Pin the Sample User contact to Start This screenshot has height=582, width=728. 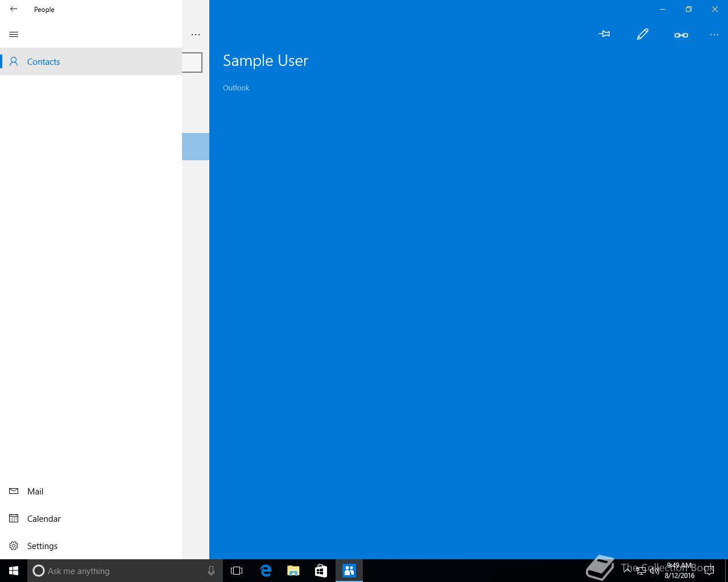pos(604,34)
